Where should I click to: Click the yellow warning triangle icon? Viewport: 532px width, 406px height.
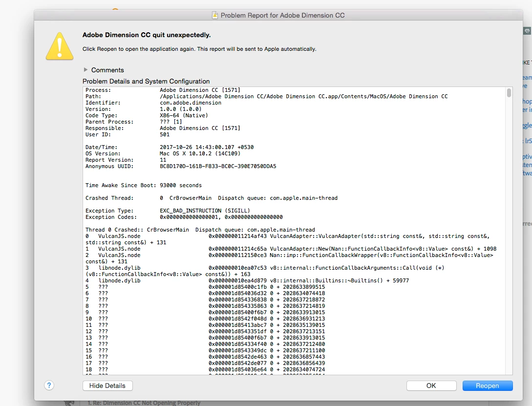(60, 46)
